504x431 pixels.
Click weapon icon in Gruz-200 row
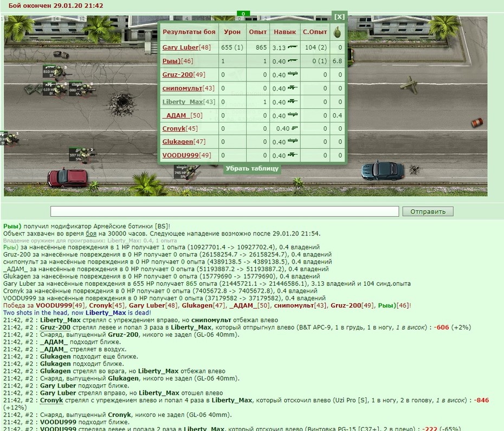[x=293, y=74]
